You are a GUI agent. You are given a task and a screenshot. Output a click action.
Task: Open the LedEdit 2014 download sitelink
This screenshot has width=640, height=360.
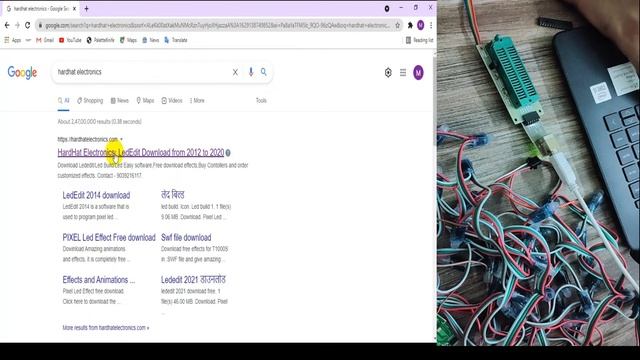click(96, 195)
